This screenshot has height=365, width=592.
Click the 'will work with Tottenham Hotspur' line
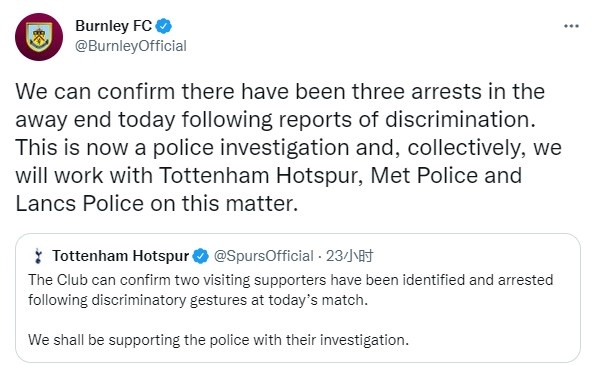pyautogui.click(x=268, y=176)
